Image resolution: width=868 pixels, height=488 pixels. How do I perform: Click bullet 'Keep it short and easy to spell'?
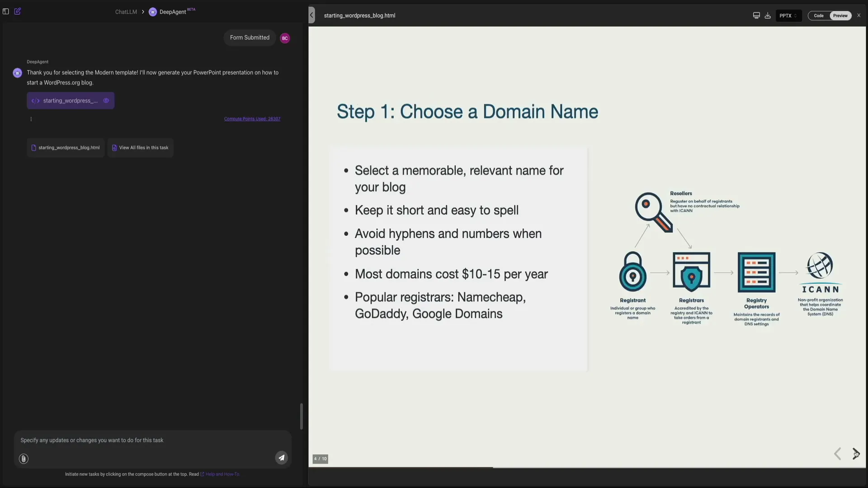point(436,211)
